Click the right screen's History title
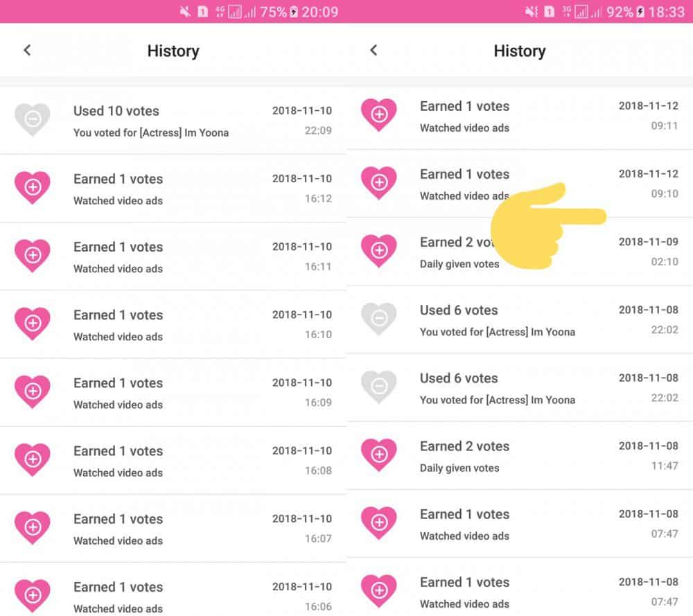The height and width of the screenshot is (616, 693). coord(520,51)
